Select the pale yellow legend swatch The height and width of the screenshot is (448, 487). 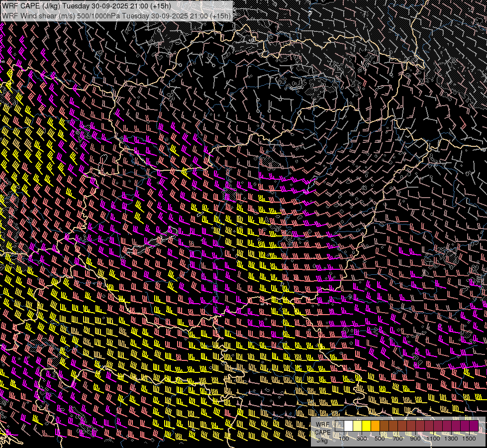pyautogui.click(x=357, y=426)
